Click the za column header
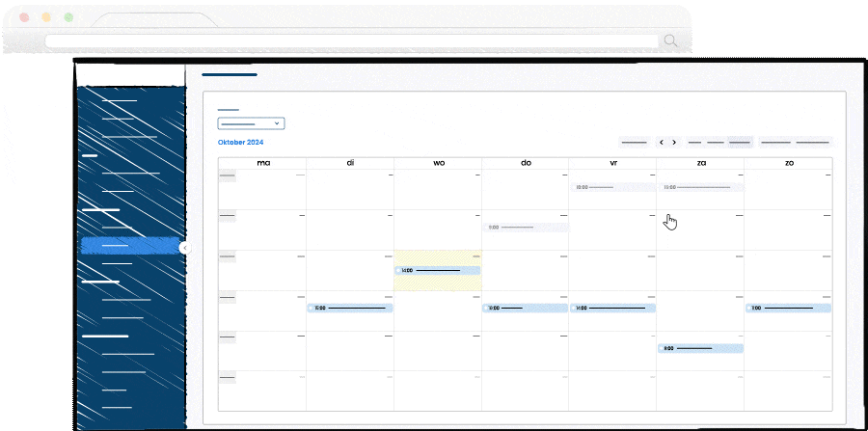868x431 pixels. pos(701,163)
